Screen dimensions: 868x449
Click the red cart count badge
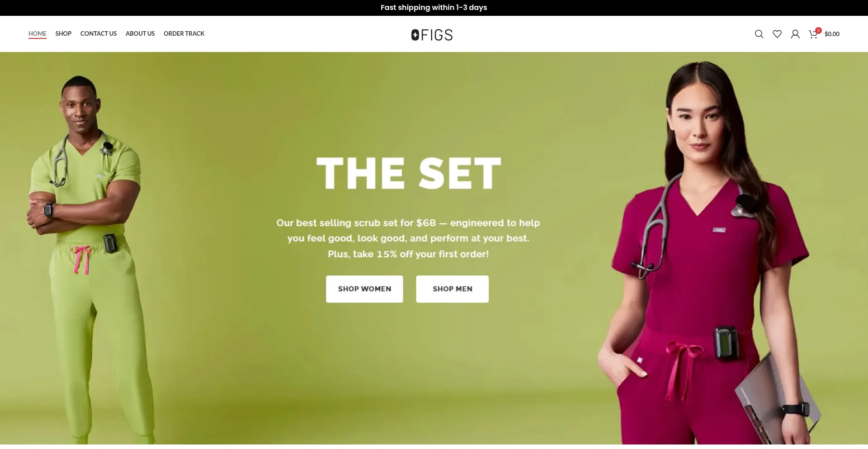click(818, 30)
